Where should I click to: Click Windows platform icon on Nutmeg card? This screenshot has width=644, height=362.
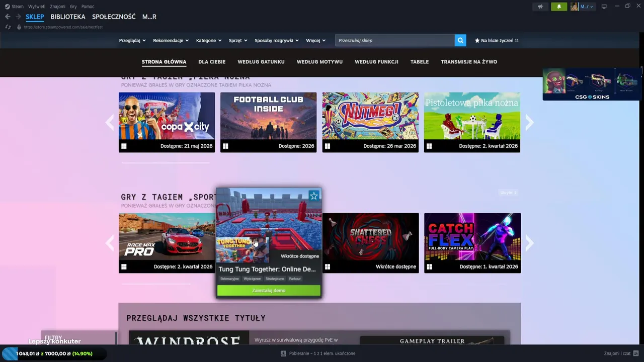tap(328, 146)
